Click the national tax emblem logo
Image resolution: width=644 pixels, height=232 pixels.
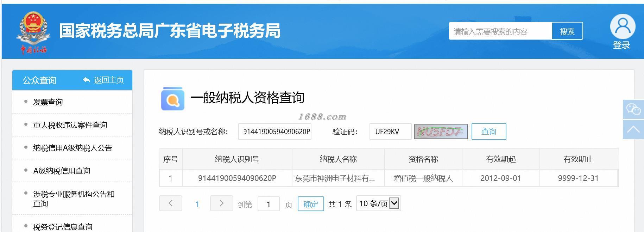[x=33, y=32]
